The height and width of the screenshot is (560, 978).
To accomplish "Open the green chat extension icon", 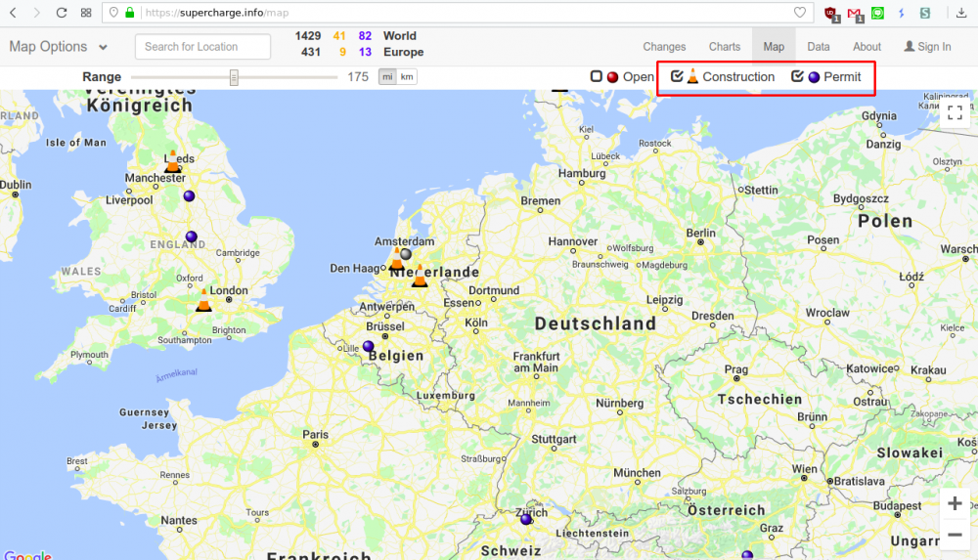I will click(x=877, y=13).
